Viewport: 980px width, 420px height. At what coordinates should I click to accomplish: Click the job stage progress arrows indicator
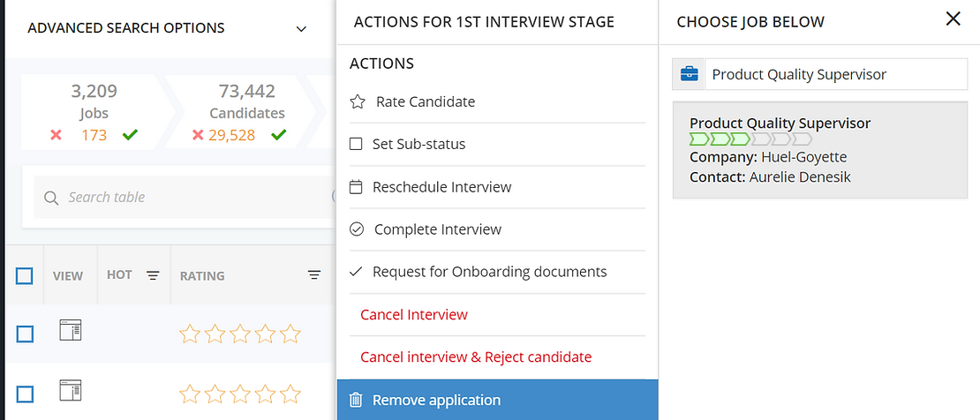[750, 139]
